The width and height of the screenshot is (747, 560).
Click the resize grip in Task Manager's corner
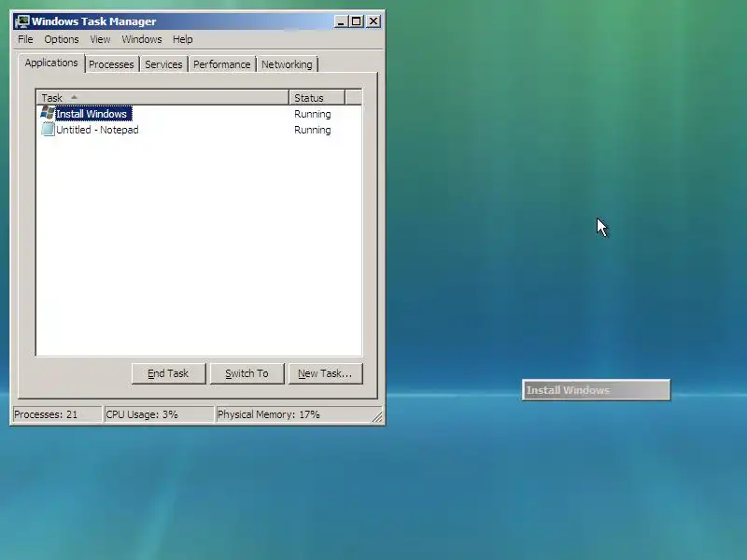[x=377, y=416]
